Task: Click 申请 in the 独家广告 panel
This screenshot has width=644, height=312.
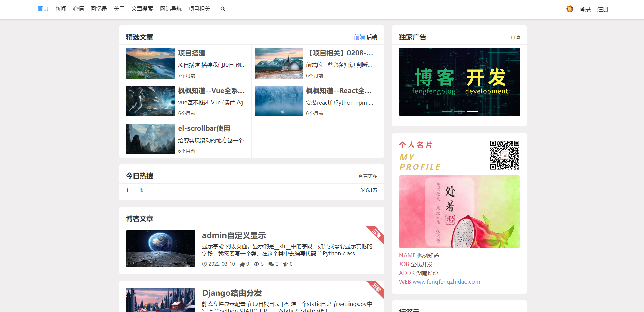Action: pos(515,37)
